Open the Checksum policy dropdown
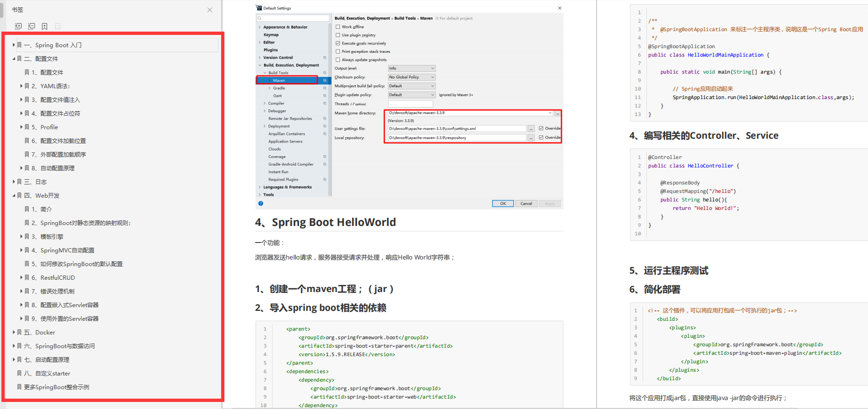This screenshot has height=409, width=868. 412,77
